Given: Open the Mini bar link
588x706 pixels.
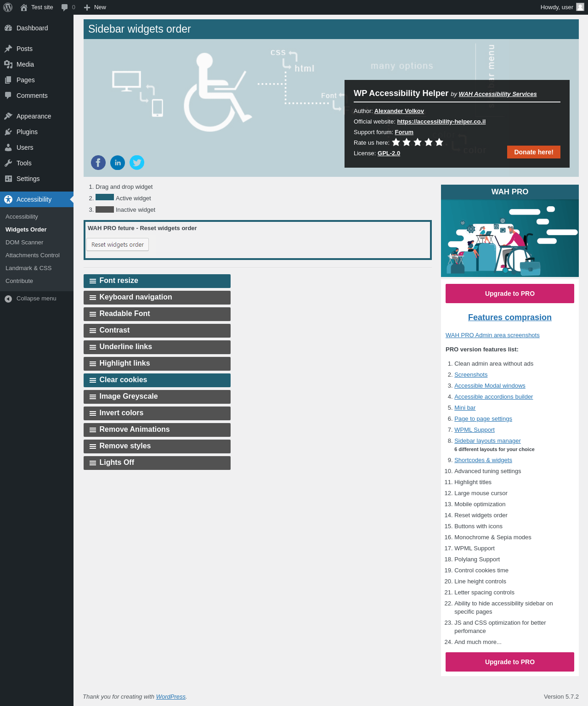Looking at the screenshot, I should click(465, 408).
